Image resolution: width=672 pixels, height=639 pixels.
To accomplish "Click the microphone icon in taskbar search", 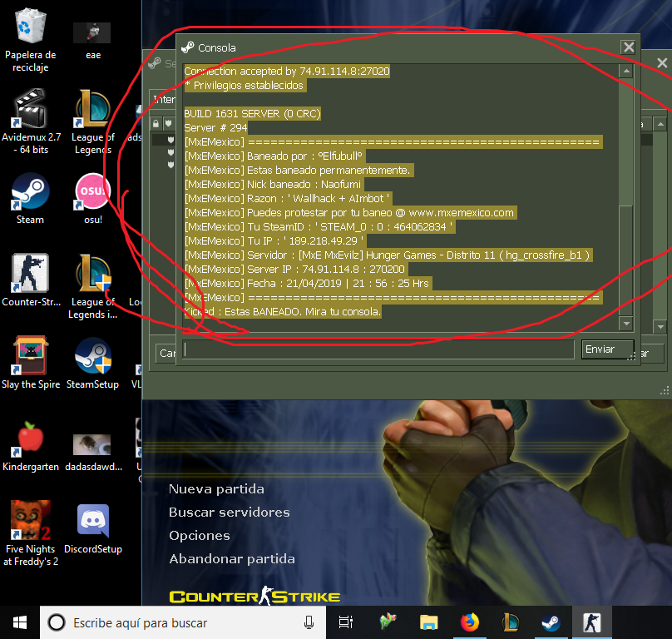I will [x=309, y=622].
